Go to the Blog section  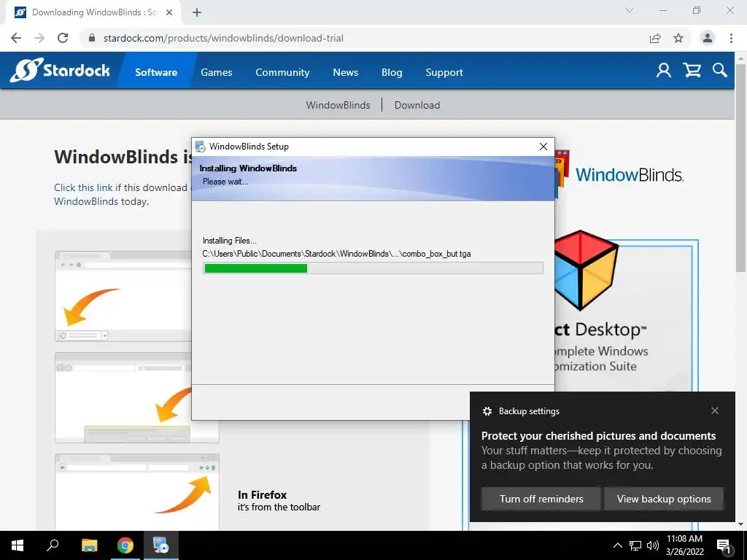click(392, 72)
